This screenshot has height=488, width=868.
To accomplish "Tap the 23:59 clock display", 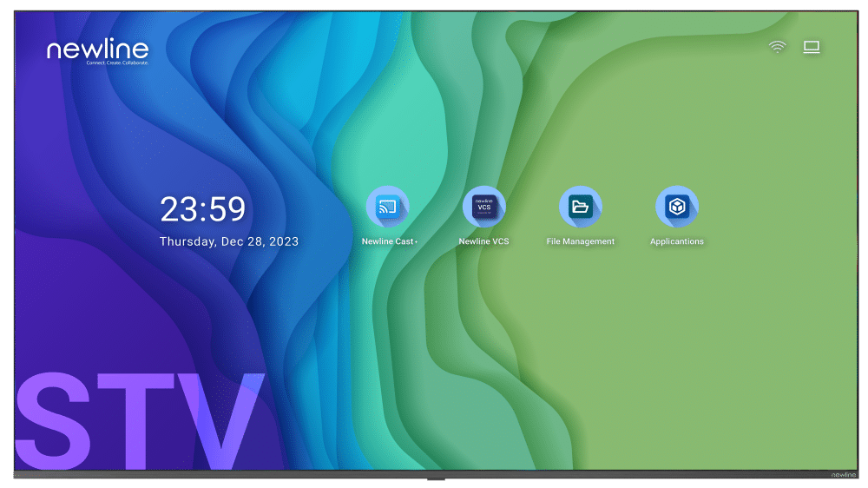I will [x=202, y=209].
